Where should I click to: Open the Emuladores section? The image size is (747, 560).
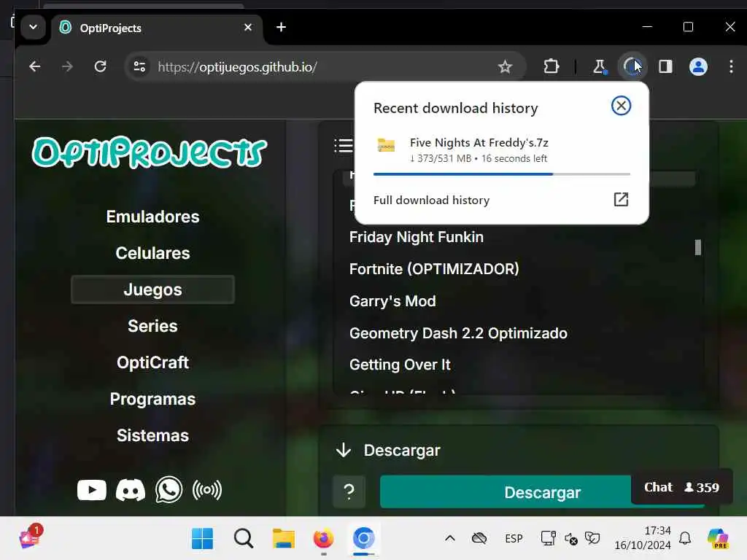click(x=152, y=217)
